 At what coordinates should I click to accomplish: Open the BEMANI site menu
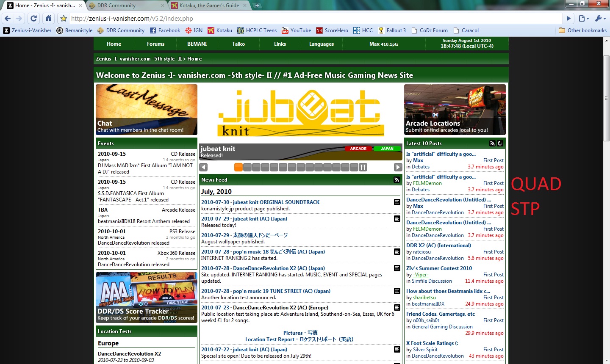point(197,44)
